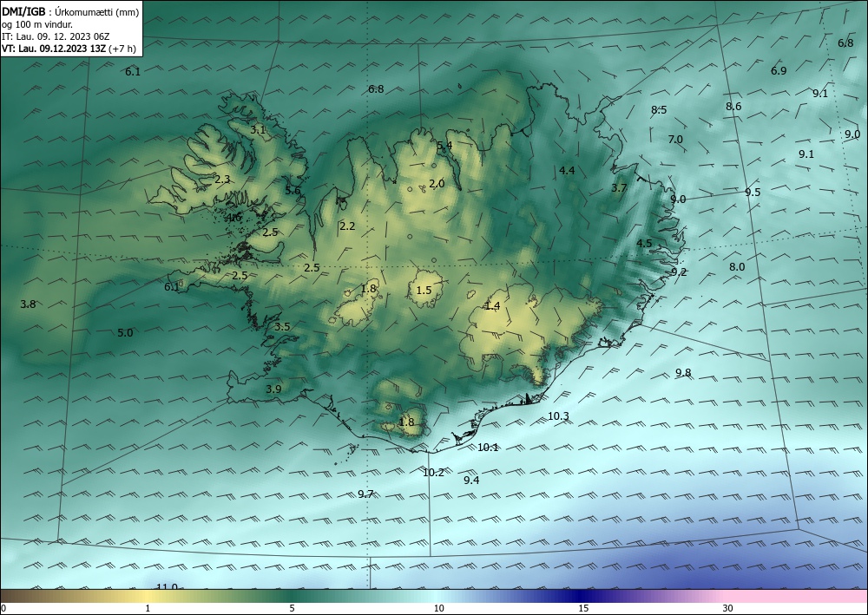This screenshot has height=615, width=868.
Task: Click the 9.2 value label
Action: click(x=679, y=272)
